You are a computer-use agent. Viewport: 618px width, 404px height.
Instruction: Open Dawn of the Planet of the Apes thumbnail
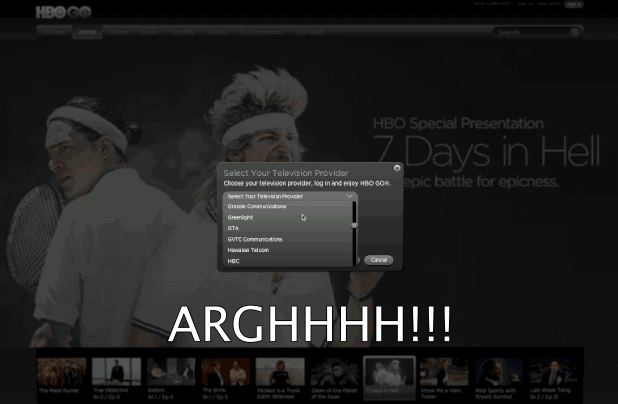(x=334, y=372)
